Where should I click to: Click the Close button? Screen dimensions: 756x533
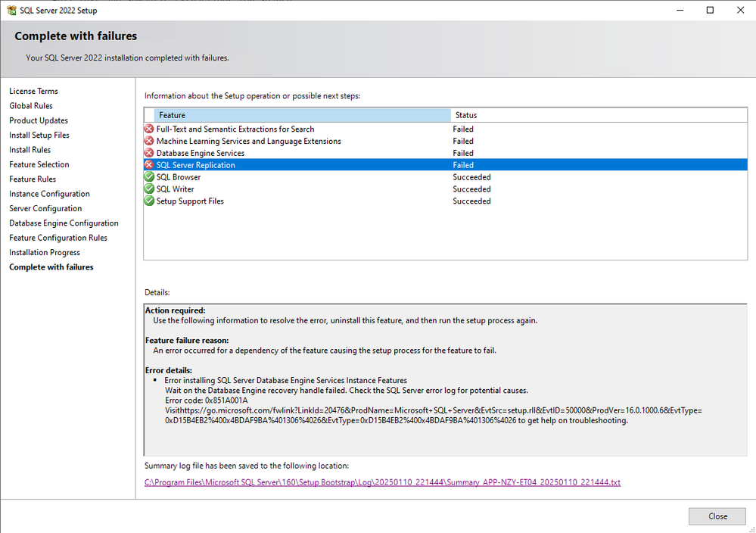(x=717, y=516)
